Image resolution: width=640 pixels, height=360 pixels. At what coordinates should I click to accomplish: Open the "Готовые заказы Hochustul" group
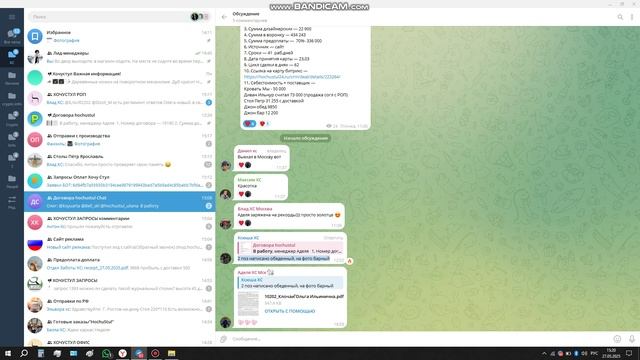(120, 326)
